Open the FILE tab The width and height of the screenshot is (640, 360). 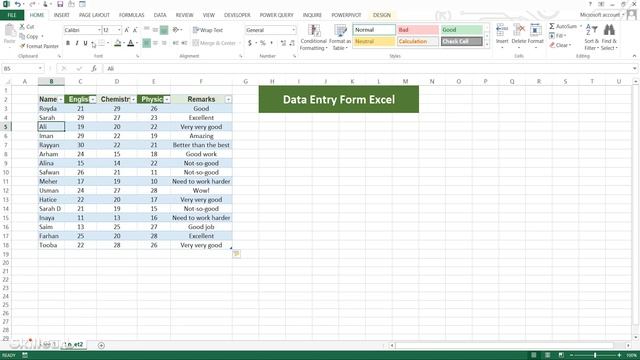tap(12, 15)
